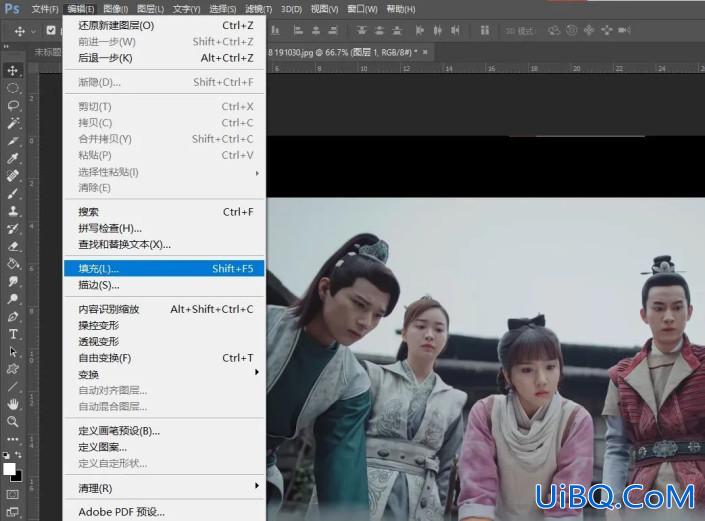Viewport: 705px width, 521px height.
Task: Choose 拼写检查(H)... menu item
Action: (164, 228)
